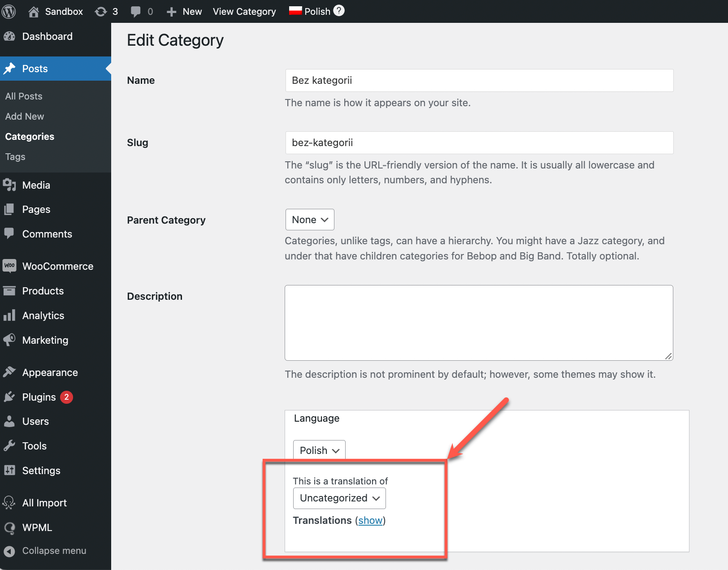
Task: Click the Sandbox home icon
Action: click(x=34, y=12)
